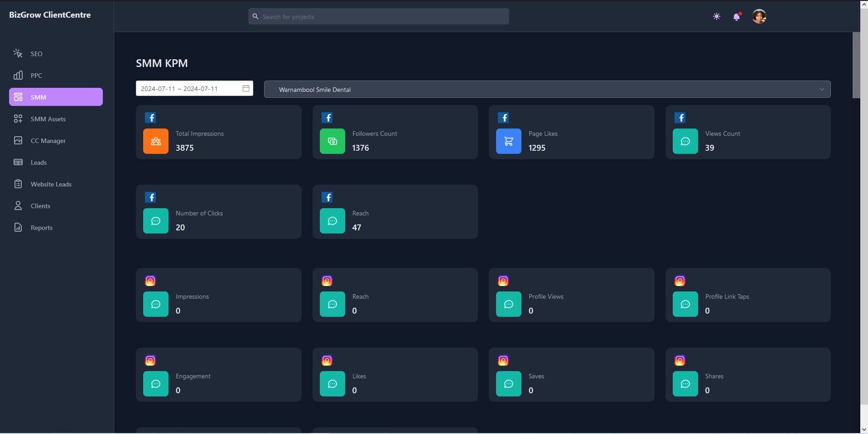This screenshot has height=434, width=868.
Task: Focus the Search for projects field
Action: click(378, 16)
